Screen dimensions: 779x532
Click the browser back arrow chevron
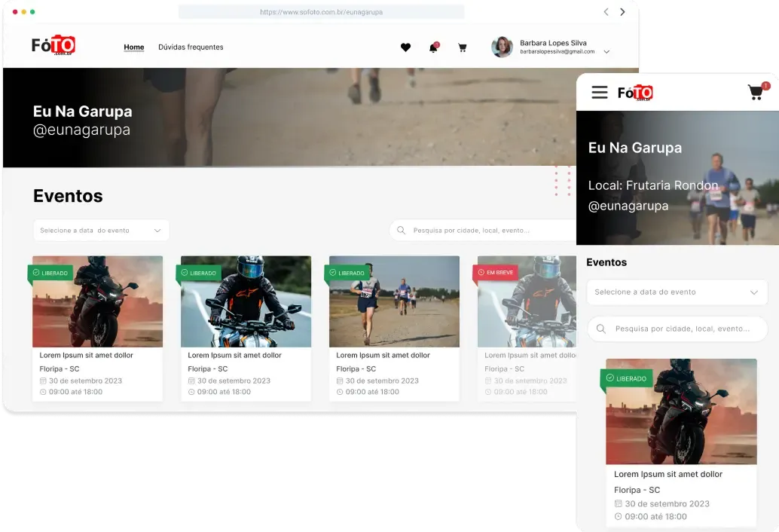click(606, 12)
